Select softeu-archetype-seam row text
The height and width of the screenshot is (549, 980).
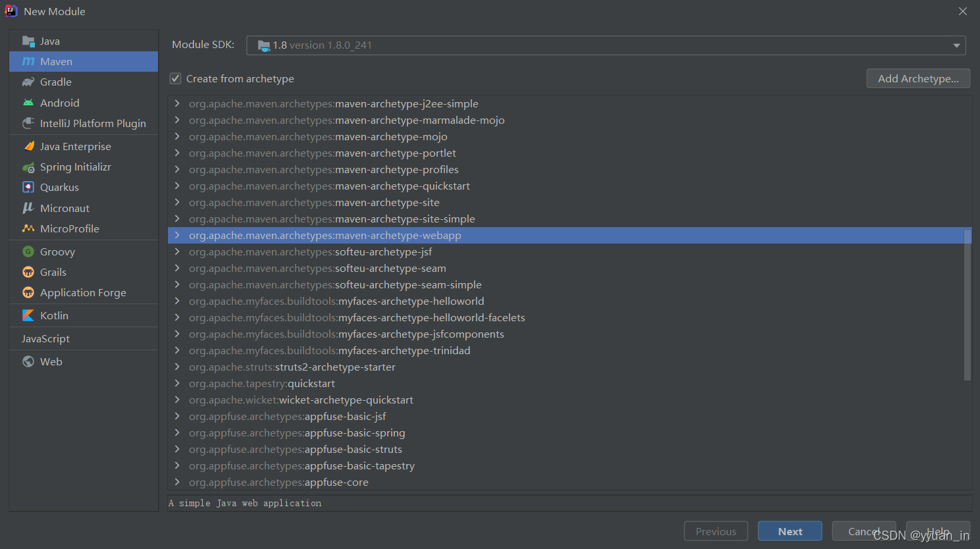(317, 269)
